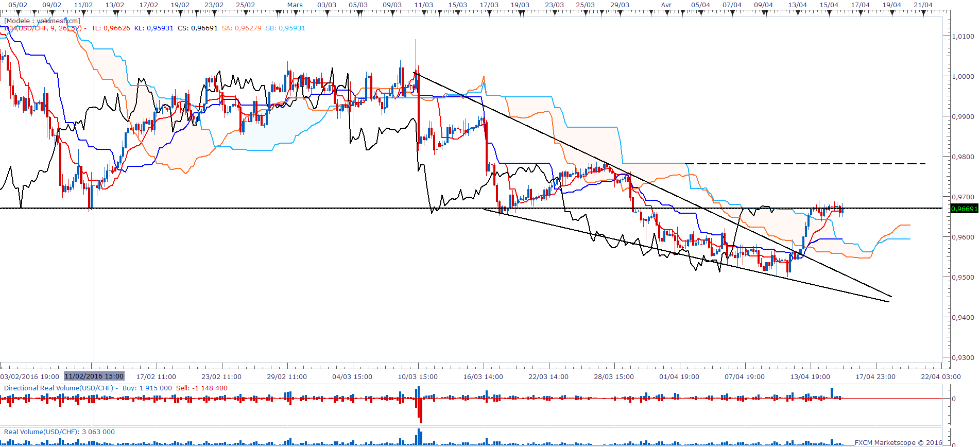
Task: Click the "Mars" month label on top axis
Action: click(x=295, y=5)
